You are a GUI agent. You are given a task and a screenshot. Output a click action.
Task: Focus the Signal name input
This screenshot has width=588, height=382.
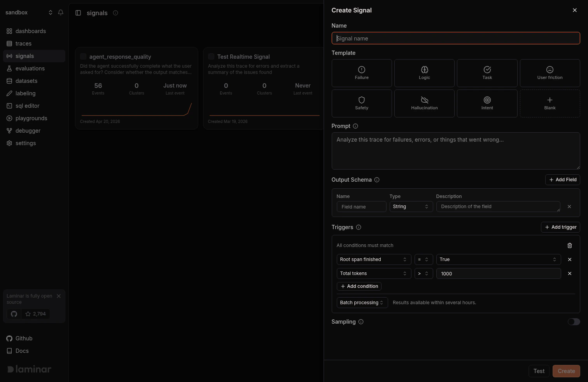(456, 38)
